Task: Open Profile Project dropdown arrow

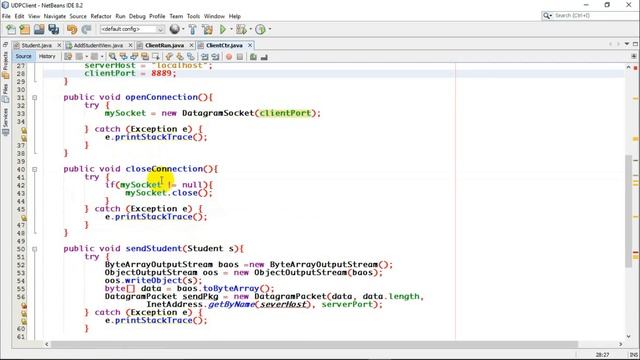Action: coord(269,29)
